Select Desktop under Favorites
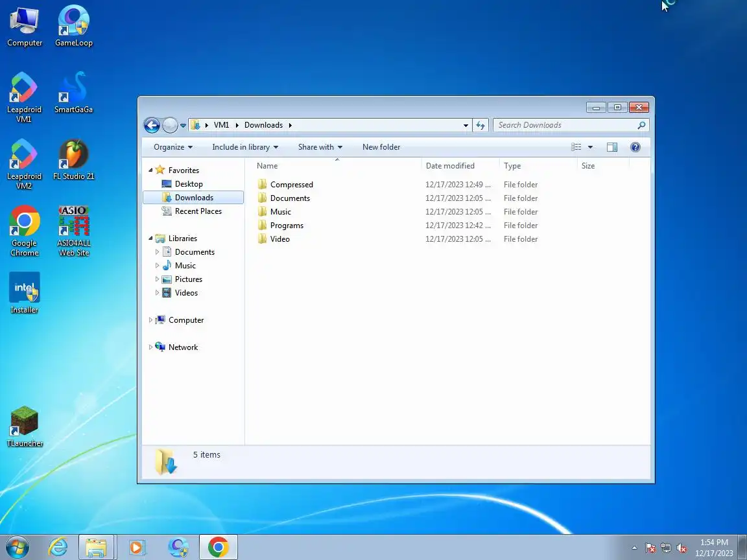The image size is (747, 560). pos(188,184)
